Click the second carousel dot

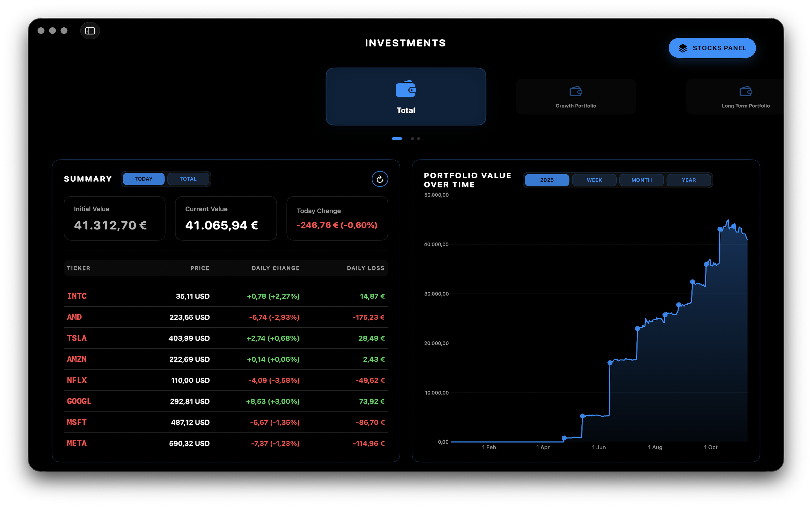tap(413, 139)
